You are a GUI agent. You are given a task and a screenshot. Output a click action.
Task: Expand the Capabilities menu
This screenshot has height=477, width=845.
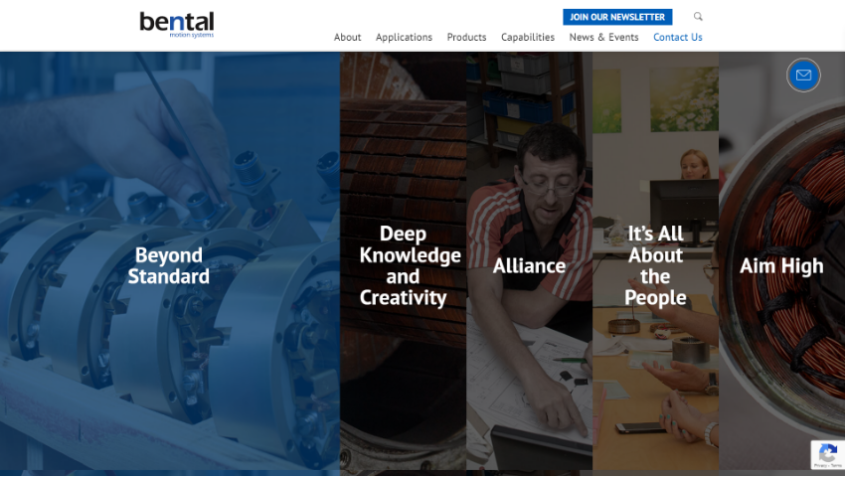(x=528, y=37)
